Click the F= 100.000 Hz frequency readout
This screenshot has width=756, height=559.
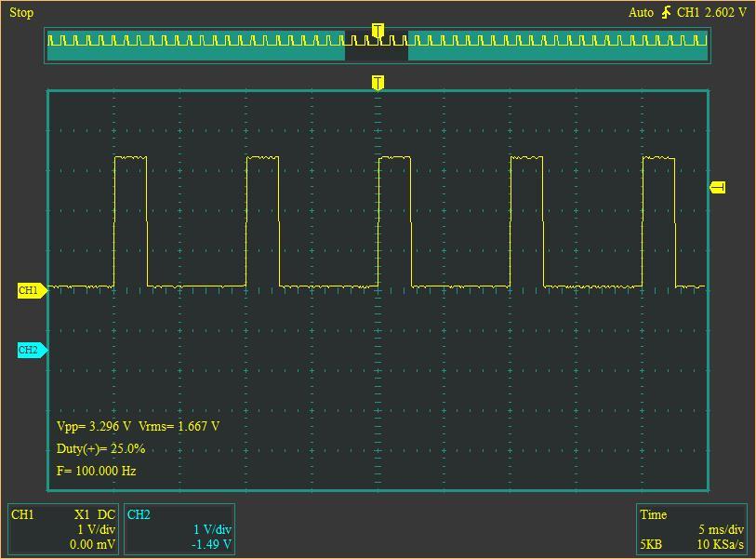[96, 471]
